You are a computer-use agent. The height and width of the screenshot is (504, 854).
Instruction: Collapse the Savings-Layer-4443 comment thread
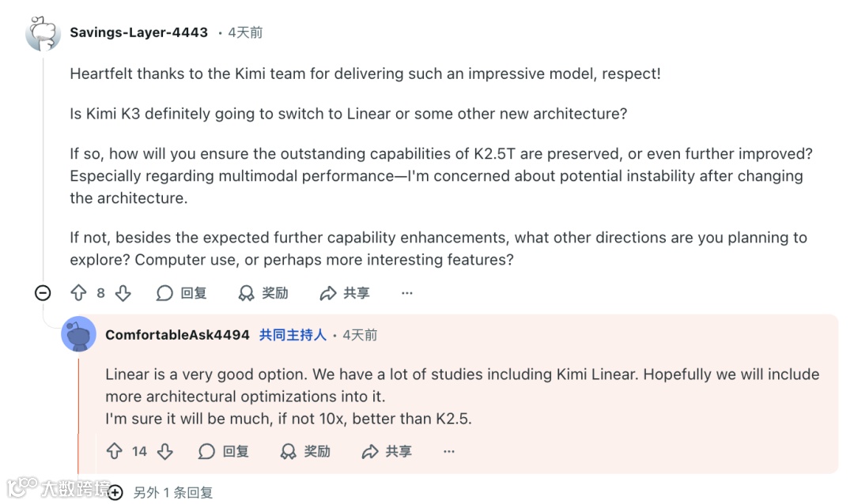(43, 293)
